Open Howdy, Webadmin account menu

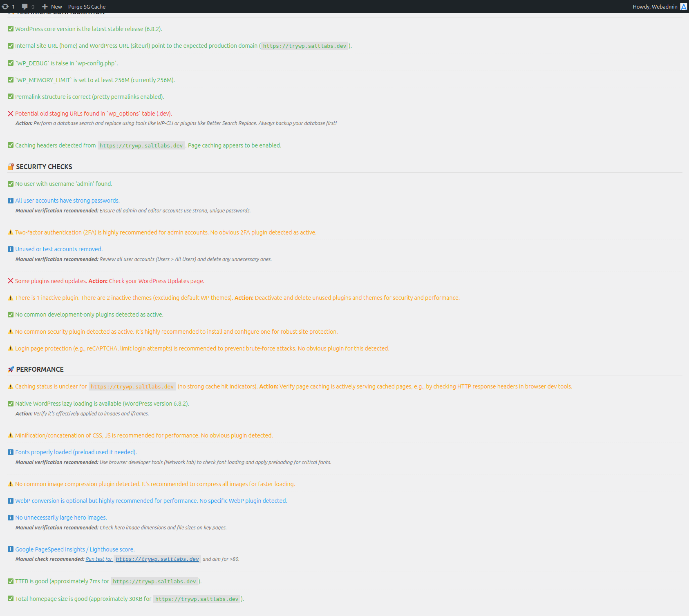[x=660, y=7]
